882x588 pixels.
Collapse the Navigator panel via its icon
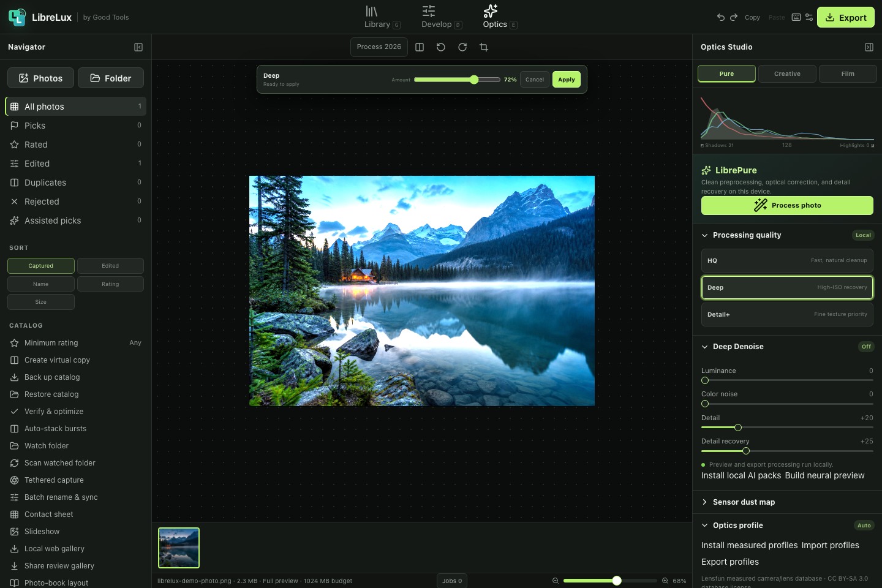tap(138, 47)
